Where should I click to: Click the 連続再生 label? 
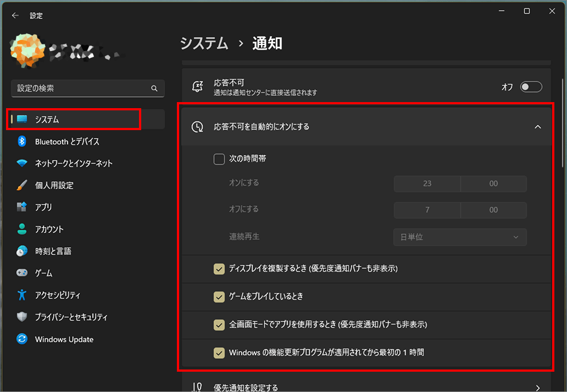(244, 237)
